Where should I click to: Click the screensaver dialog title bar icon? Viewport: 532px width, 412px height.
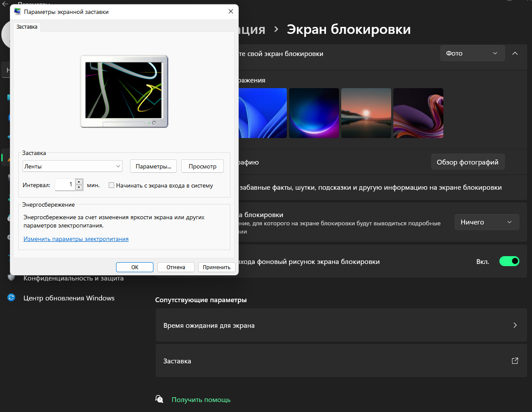pos(18,12)
